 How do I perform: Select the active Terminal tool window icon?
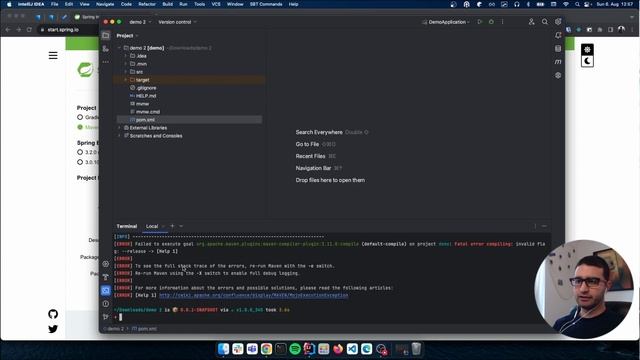[x=106, y=290]
